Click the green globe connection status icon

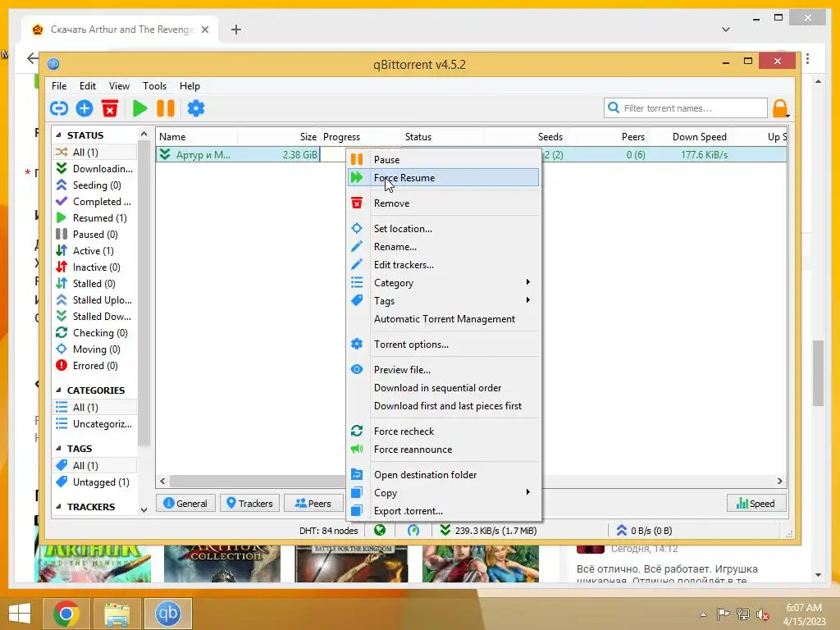point(380,531)
